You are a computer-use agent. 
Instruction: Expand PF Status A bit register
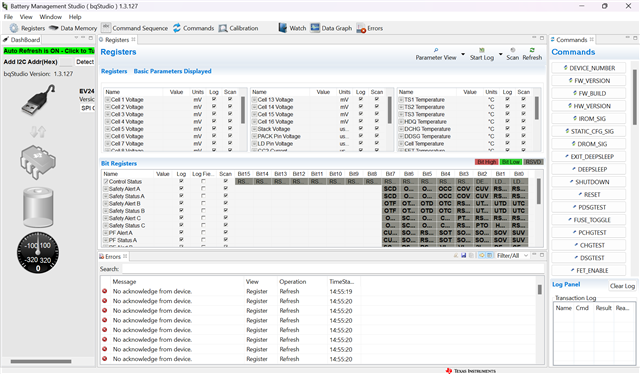(x=106, y=240)
